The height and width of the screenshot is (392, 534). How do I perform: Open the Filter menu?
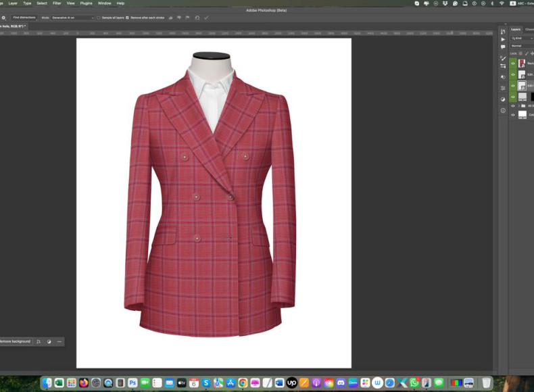click(57, 3)
